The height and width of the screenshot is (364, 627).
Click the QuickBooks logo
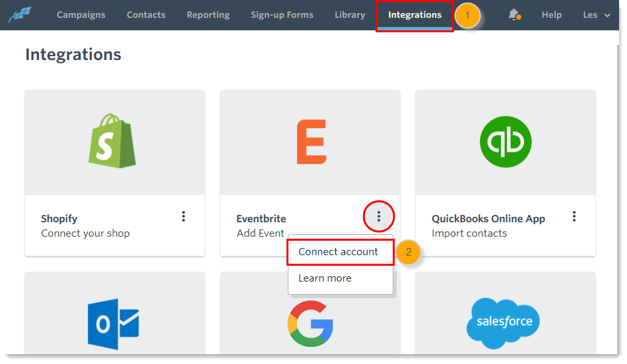coord(506,142)
